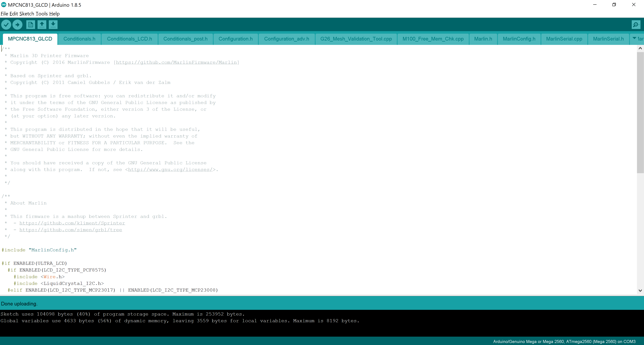Screen dimensions: 644x345
Task: Follow the kliment/Sprinter GitHub link
Action: click(72, 223)
